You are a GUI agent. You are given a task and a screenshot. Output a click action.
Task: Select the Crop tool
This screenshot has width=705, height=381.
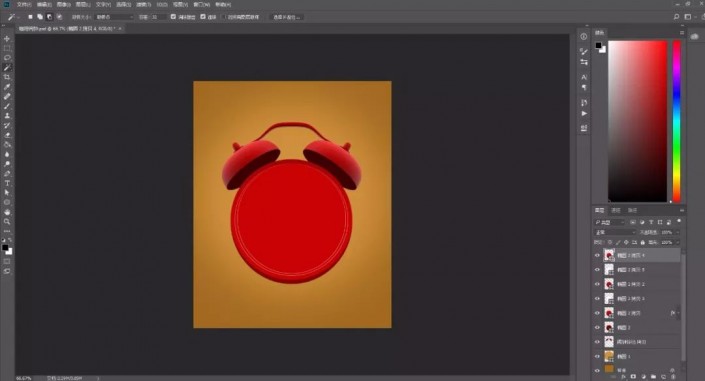[x=7, y=77]
